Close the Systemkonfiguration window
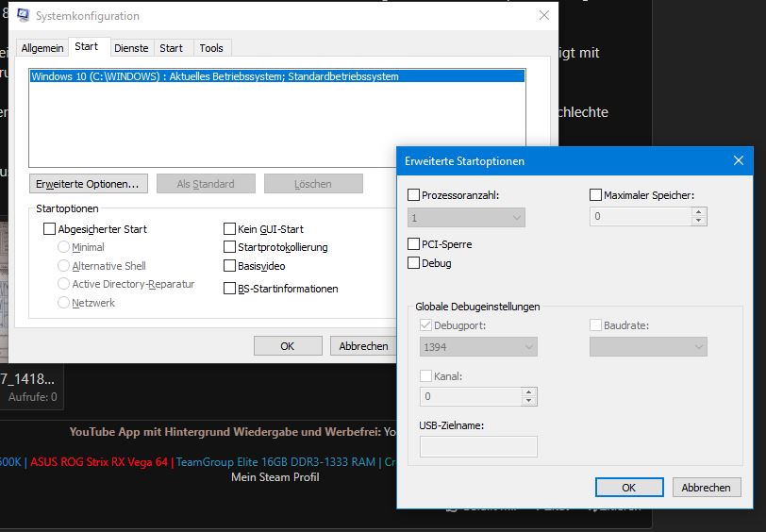 click(x=544, y=16)
